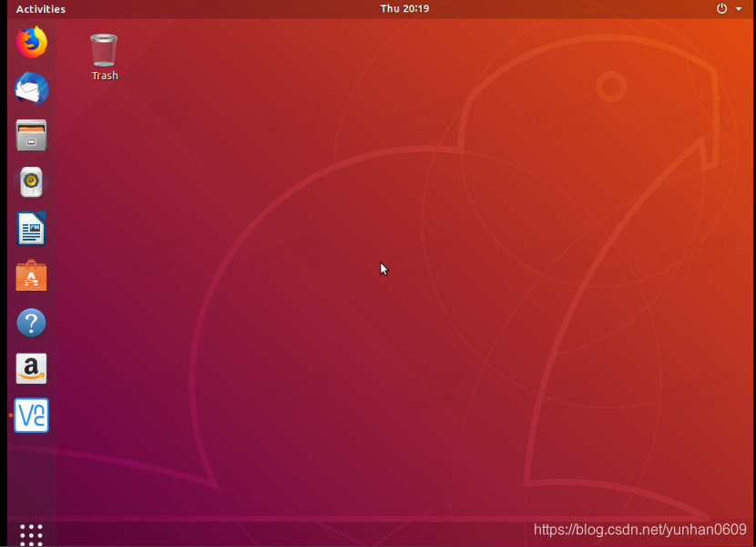Expand the system menu dropdown arrow
The height and width of the screenshot is (547, 756).
pyautogui.click(x=739, y=9)
